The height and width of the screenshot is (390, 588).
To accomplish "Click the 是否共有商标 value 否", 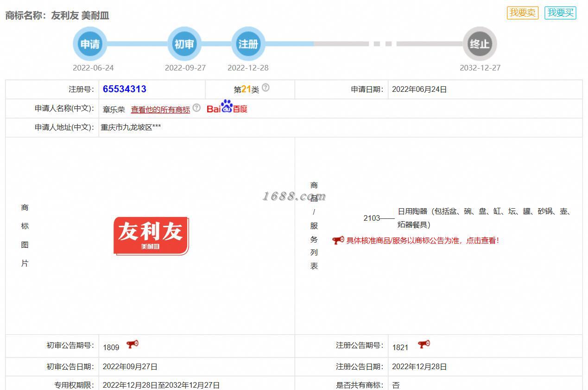I will pos(396,385).
